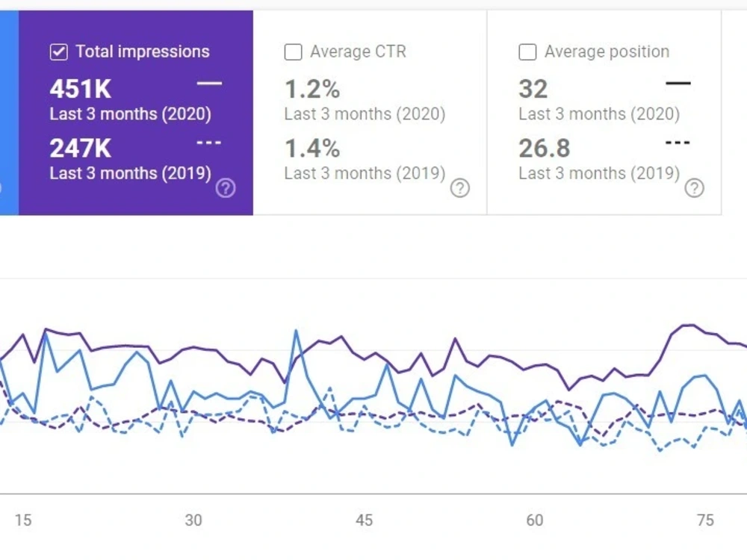Image resolution: width=747 pixels, height=560 pixels.
Task: Click the 247K impressions 2019 value
Action: [x=81, y=148]
